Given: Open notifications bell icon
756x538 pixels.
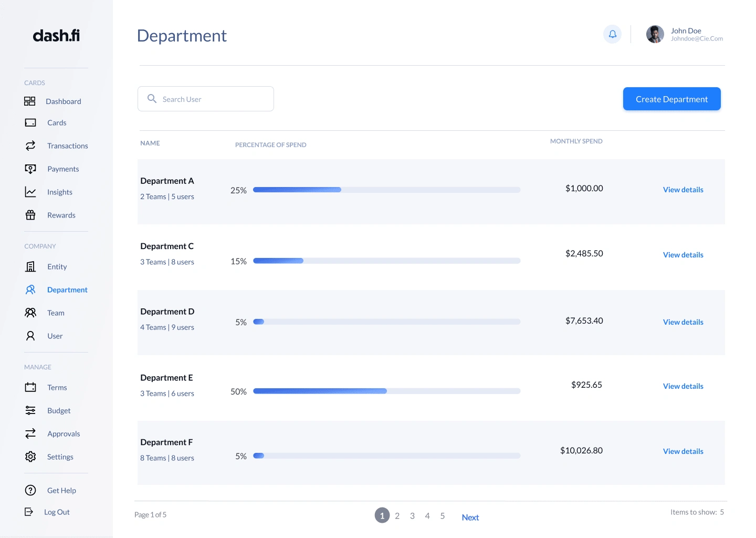Looking at the screenshot, I should (612, 34).
